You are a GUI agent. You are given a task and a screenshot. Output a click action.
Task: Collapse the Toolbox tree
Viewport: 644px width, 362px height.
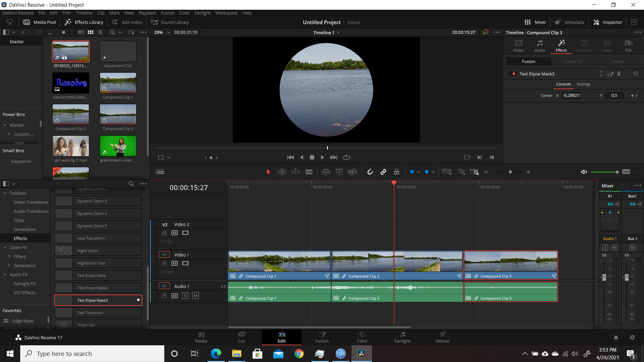pos(5,193)
